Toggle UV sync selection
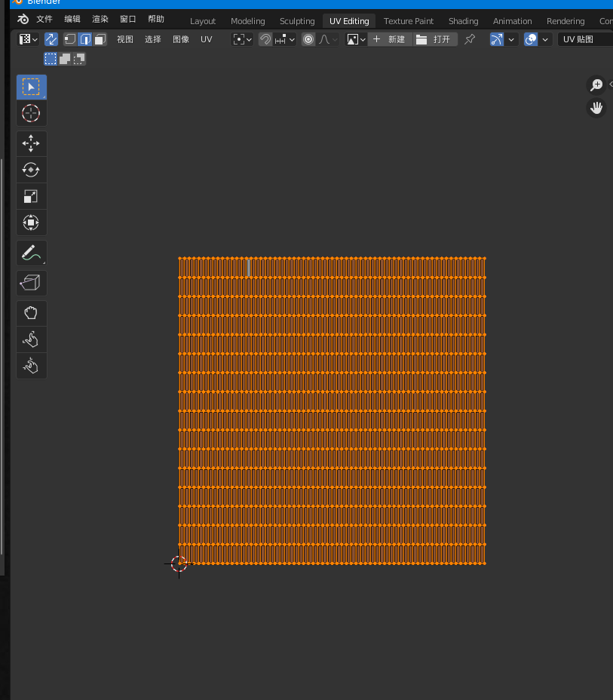This screenshot has height=700, width=613. pos(51,39)
